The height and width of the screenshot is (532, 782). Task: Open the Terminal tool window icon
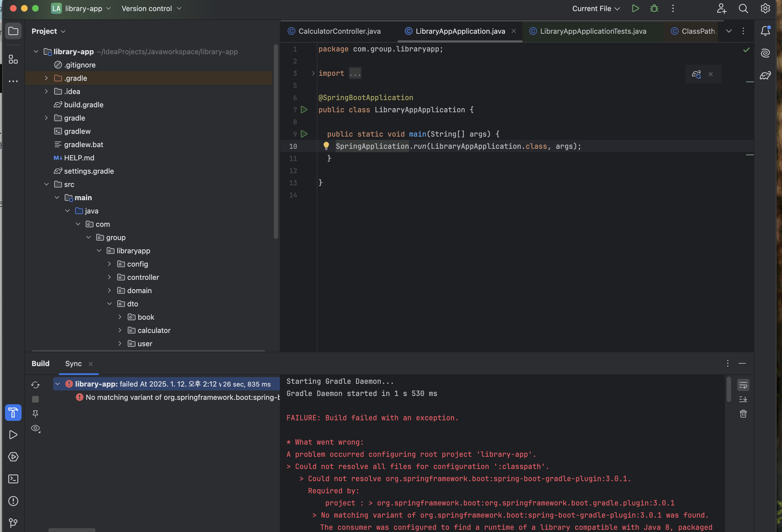click(13, 479)
